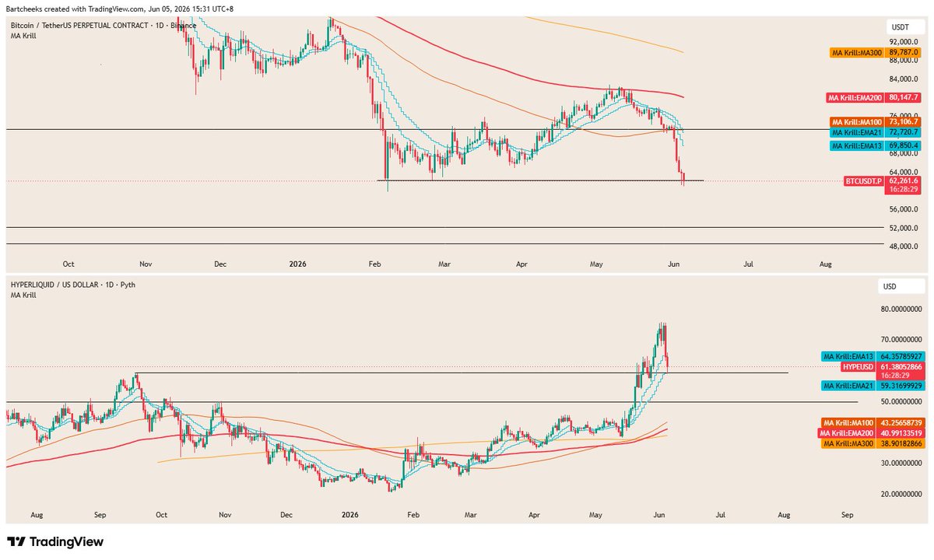The height and width of the screenshot is (560, 934).
Task: Click MA Krill:EMA200 label 40.99133519
Action: [x=873, y=432]
